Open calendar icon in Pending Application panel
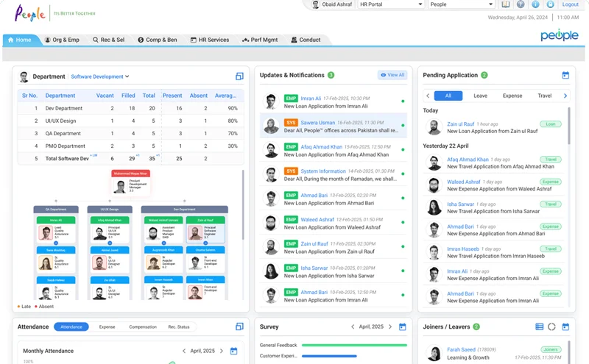Image resolution: width=589 pixels, height=364 pixels. point(565,75)
